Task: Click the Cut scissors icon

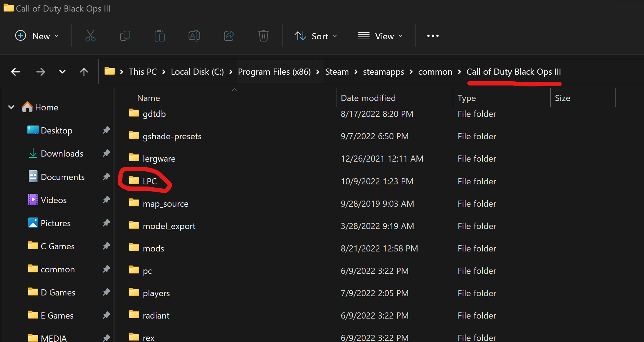Action: coord(91,36)
